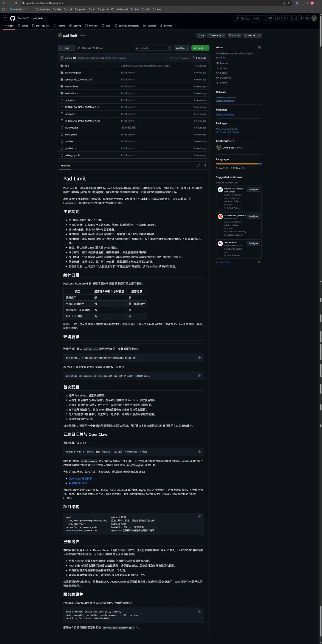Copy the adb shell appops command
This screenshot has height=644, width=322.
tap(200, 376)
